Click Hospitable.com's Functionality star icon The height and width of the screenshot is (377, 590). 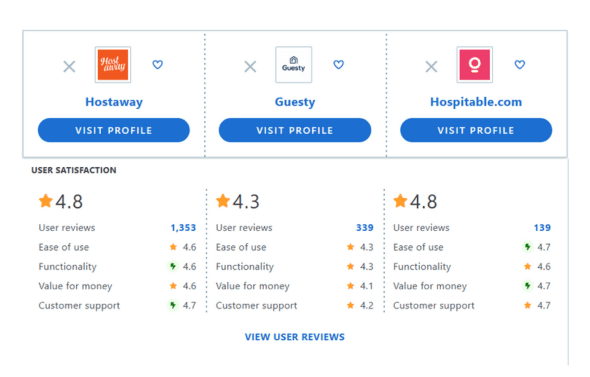528,266
